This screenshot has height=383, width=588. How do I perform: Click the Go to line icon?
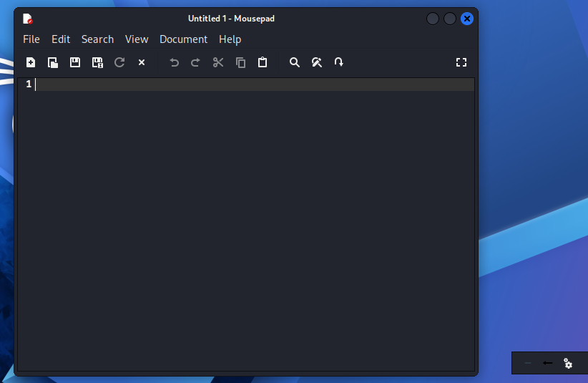(x=338, y=62)
